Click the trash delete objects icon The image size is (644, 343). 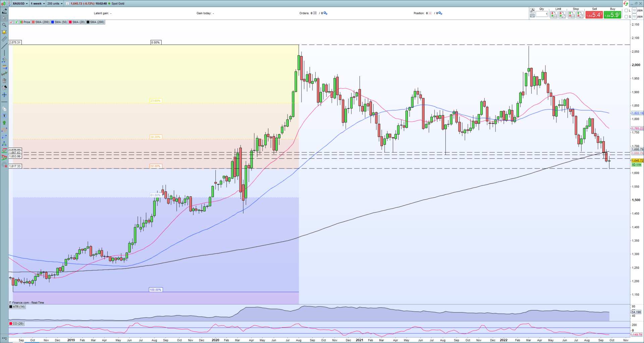tap(4, 81)
